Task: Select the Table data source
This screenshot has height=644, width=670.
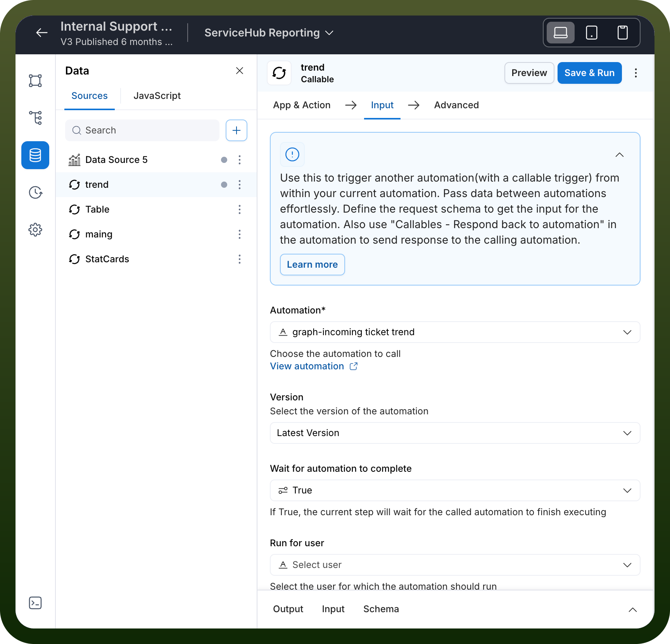Action: tap(156, 209)
